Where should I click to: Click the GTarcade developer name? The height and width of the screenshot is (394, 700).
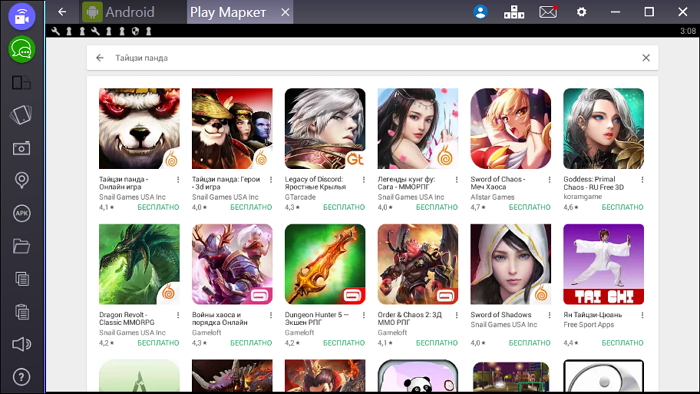tap(300, 197)
